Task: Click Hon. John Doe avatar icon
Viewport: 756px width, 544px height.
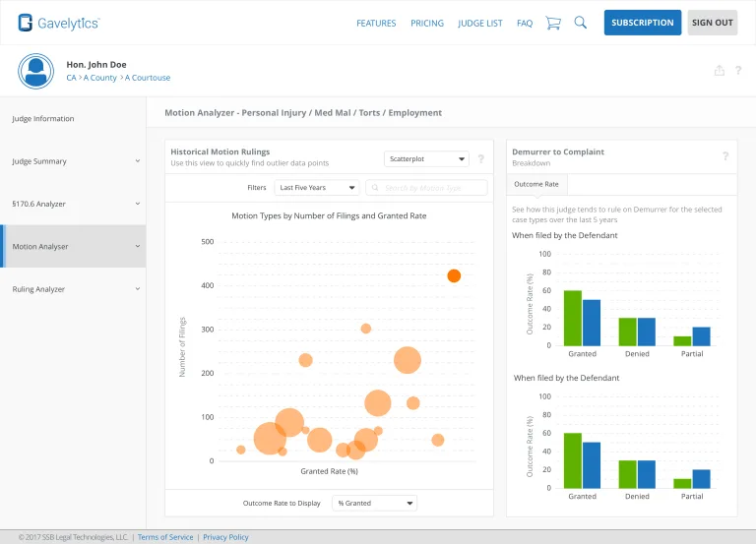Action: (36, 71)
